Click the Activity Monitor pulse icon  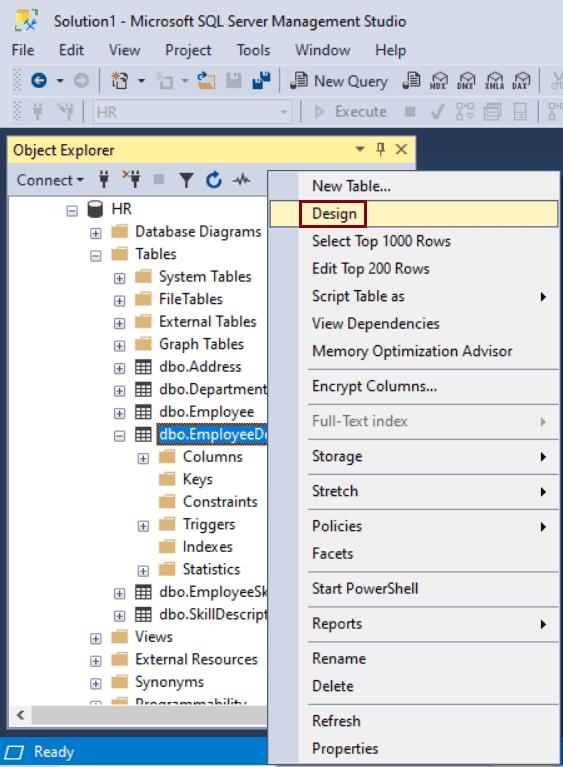click(242, 180)
